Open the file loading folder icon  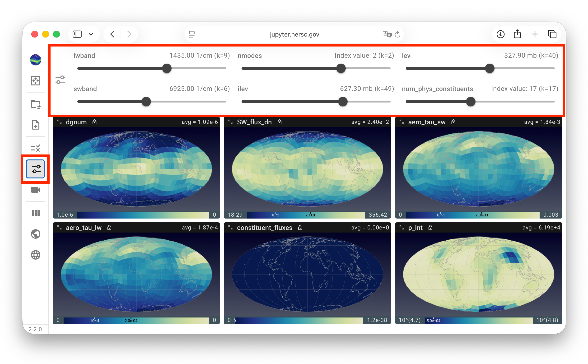click(35, 104)
